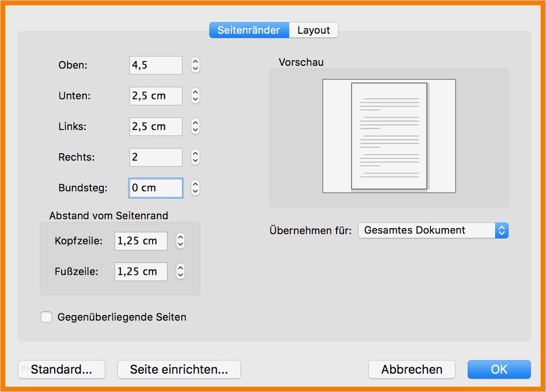This screenshot has width=546, height=392.
Task: Confirm changes with OK
Action: click(498, 370)
